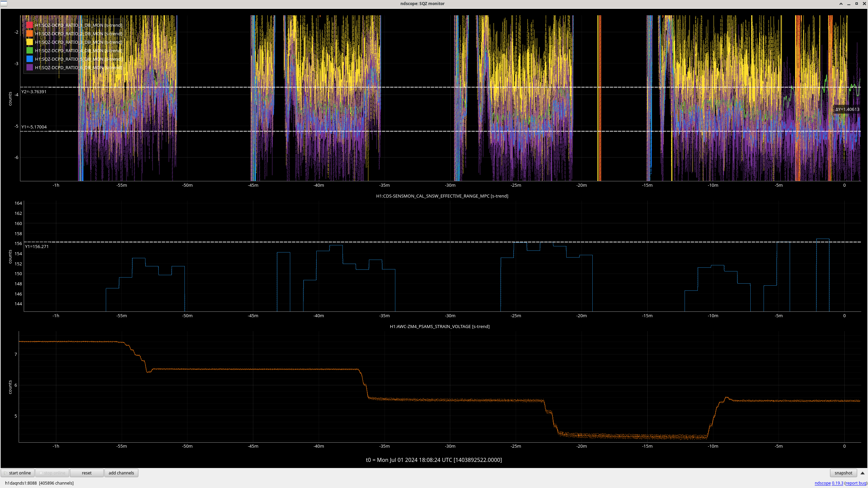The width and height of the screenshot is (868, 488).
Task: Click the blue RATIO_5_DB_MON legend swatch
Action: (x=29, y=59)
